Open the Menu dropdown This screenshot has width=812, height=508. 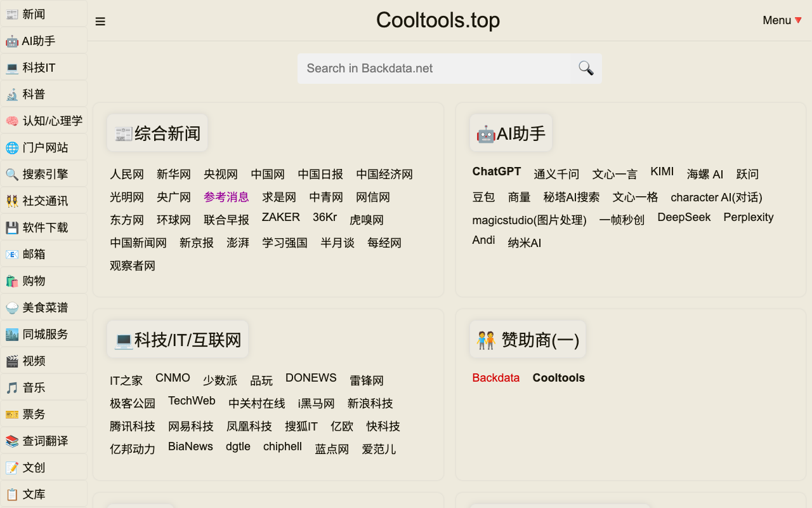(782, 20)
